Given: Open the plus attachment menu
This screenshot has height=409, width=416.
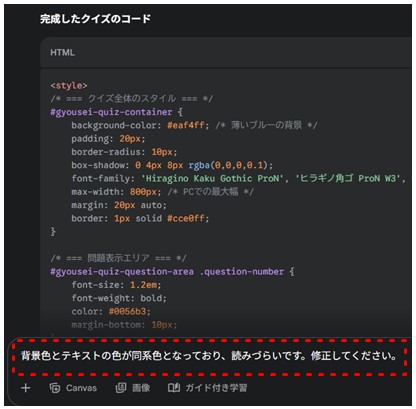Looking at the screenshot, I should (26, 388).
